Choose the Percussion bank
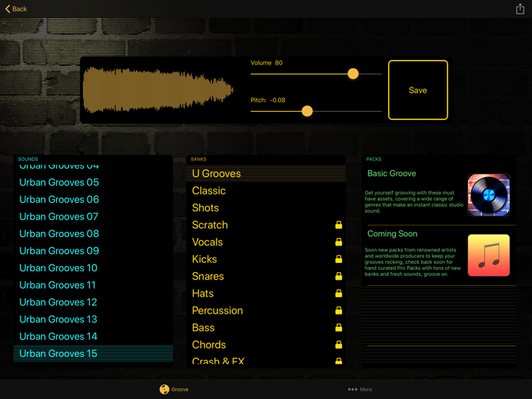Viewport: 532px width, 399px height. [266, 310]
